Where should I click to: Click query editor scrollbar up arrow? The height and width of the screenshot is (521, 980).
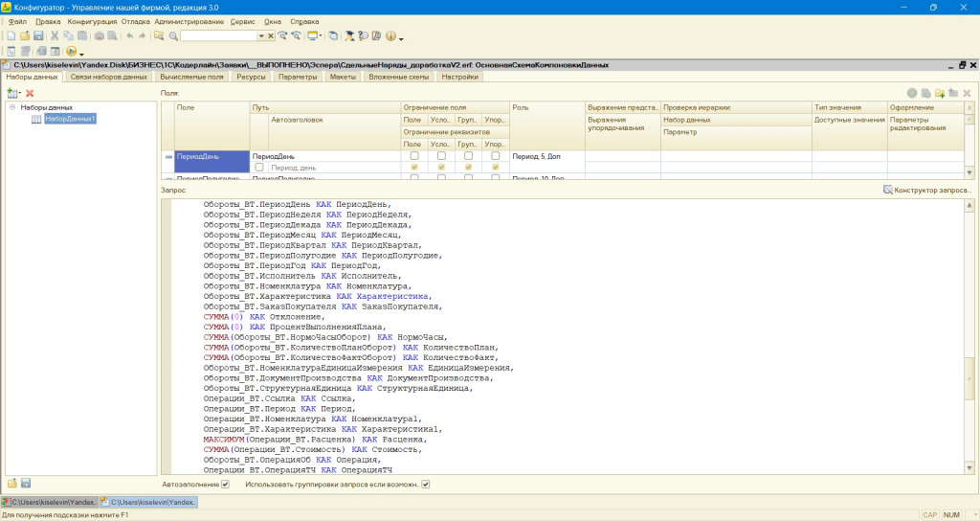coord(969,205)
